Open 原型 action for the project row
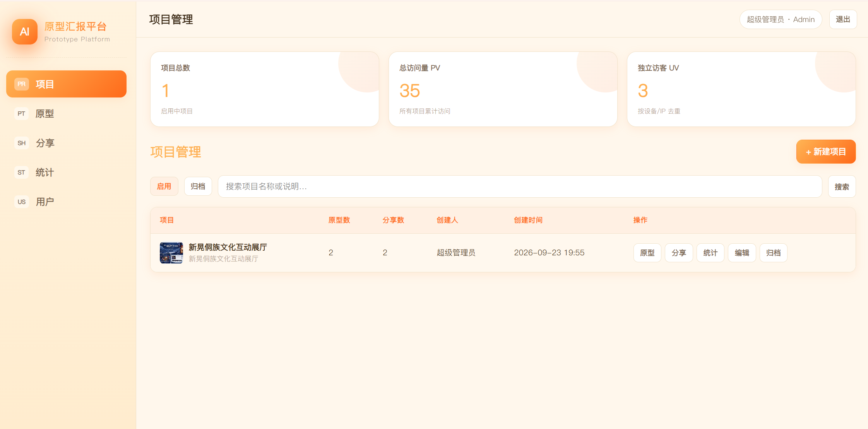Image resolution: width=868 pixels, height=429 pixels. point(647,253)
